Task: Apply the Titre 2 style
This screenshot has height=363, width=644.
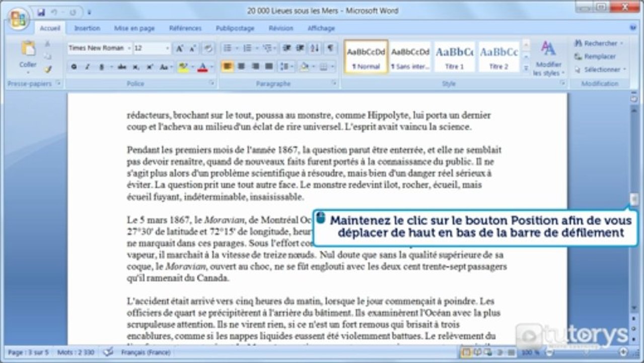Action: (x=498, y=57)
